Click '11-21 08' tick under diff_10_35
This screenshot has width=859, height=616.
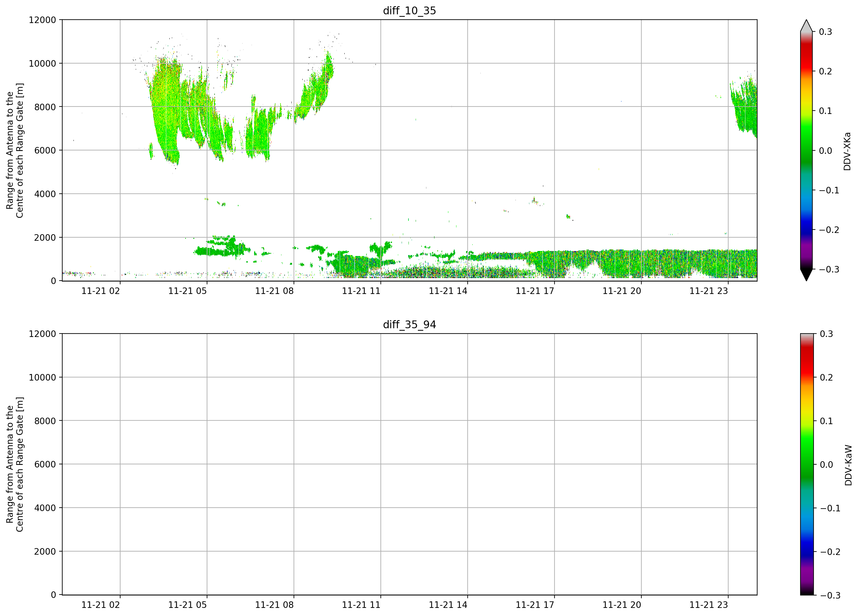tap(274, 291)
